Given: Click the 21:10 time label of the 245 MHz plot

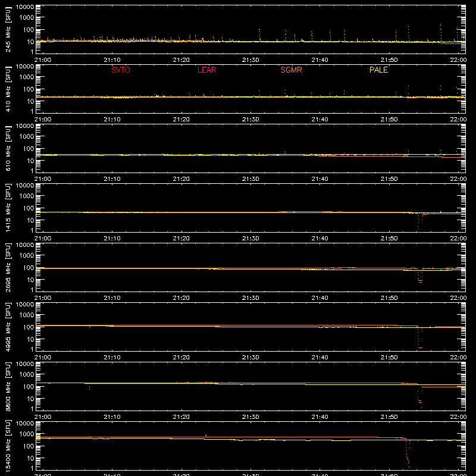Looking at the screenshot, I should tap(112, 60).
